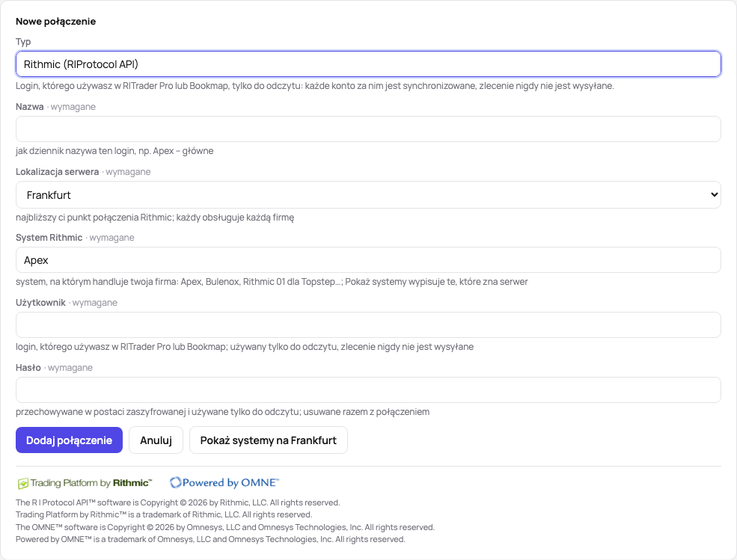Click the System Rithmic field containing Apex
The width and height of the screenshot is (737, 560).
tap(368, 259)
